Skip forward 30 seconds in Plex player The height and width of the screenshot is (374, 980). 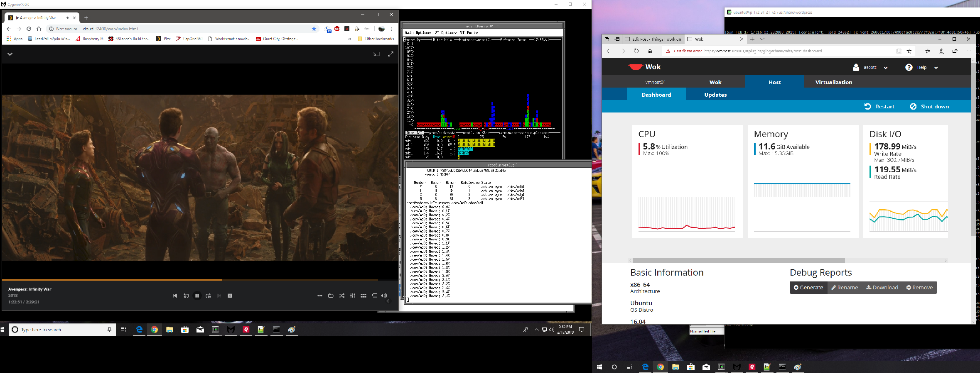click(208, 296)
